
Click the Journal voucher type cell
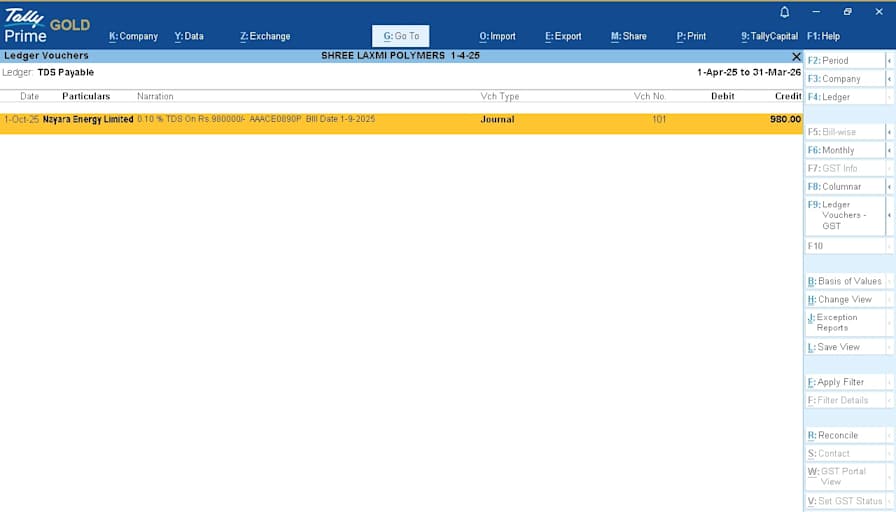pos(497,119)
